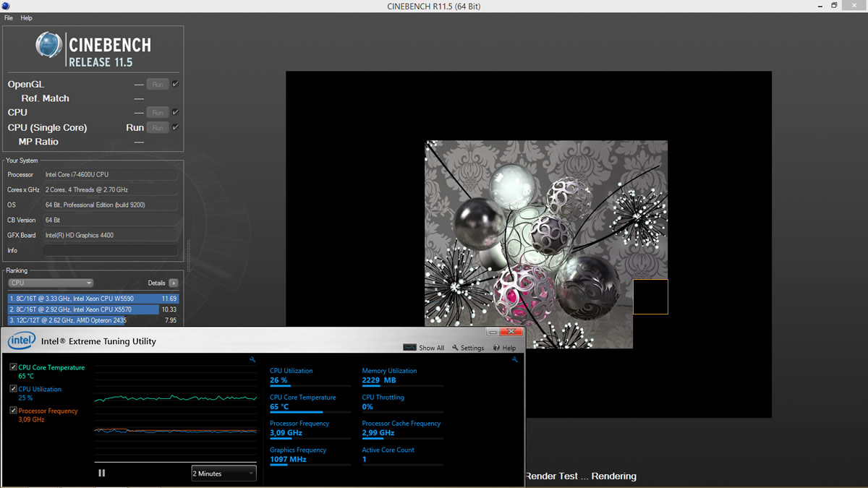Screen dimensions: 868x488
Task: Open the CPU ranking dropdown
Action: (51, 283)
